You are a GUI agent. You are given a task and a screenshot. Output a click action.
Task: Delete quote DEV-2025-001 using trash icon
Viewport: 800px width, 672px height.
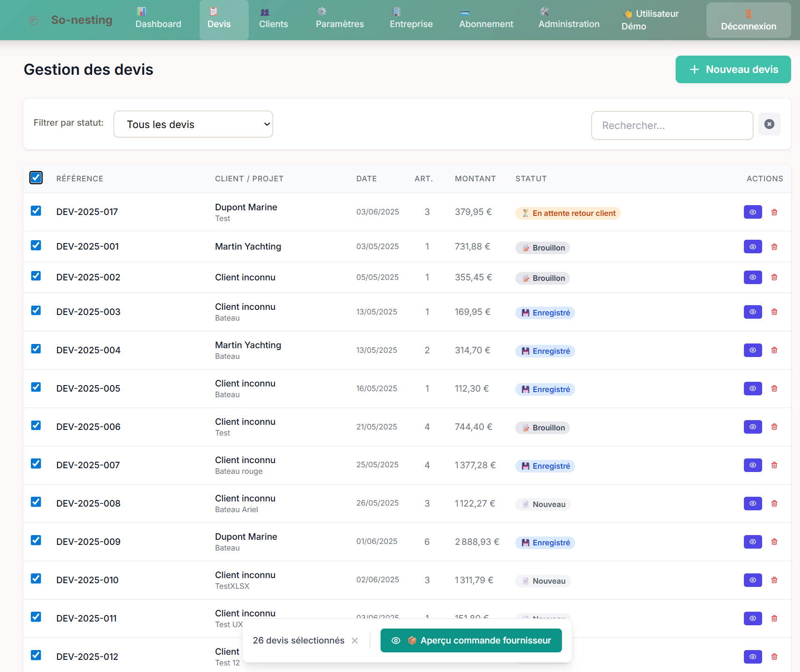coord(774,247)
